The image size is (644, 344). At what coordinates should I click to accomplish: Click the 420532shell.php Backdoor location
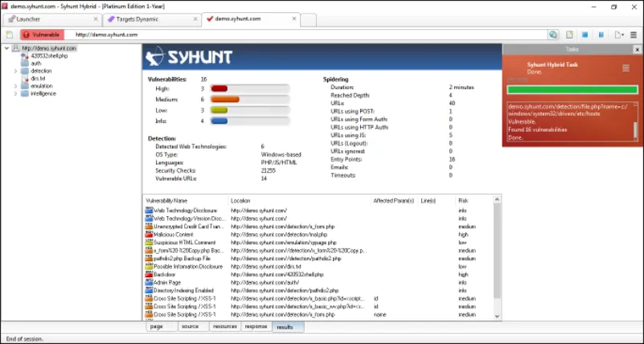tap(277, 275)
